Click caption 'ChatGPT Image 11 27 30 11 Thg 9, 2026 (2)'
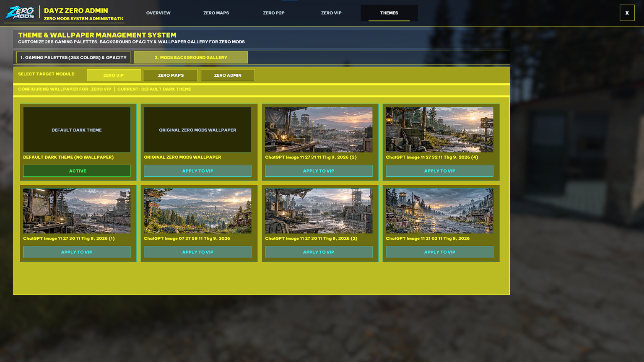644x362 pixels. point(311,238)
